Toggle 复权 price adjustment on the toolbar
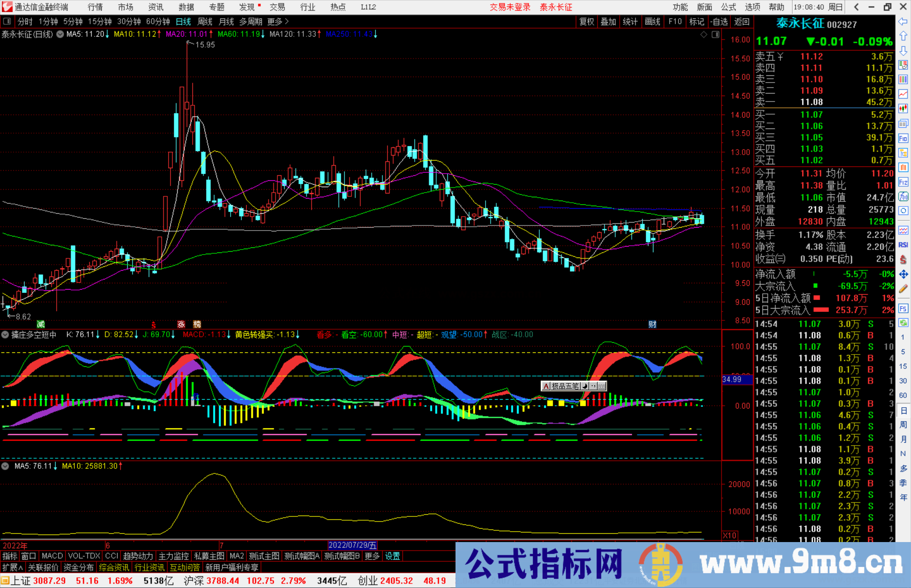Screen dimensions: 911x588 (x=587, y=21)
